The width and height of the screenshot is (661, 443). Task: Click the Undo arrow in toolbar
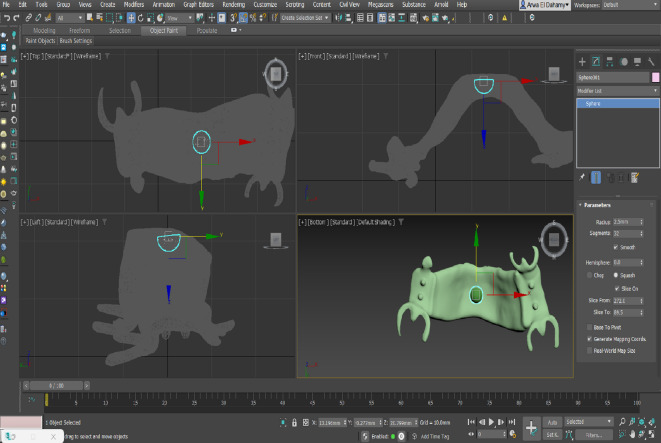point(6,18)
